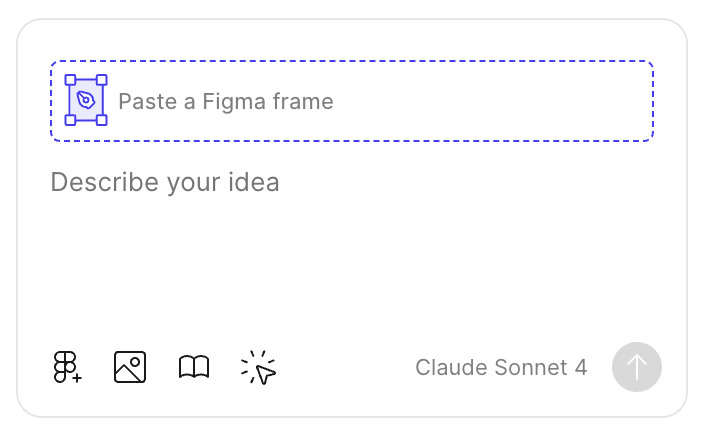The width and height of the screenshot is (702, 434).
Task: Attach an image using the picture icon
Action: [x=130, y=367]
